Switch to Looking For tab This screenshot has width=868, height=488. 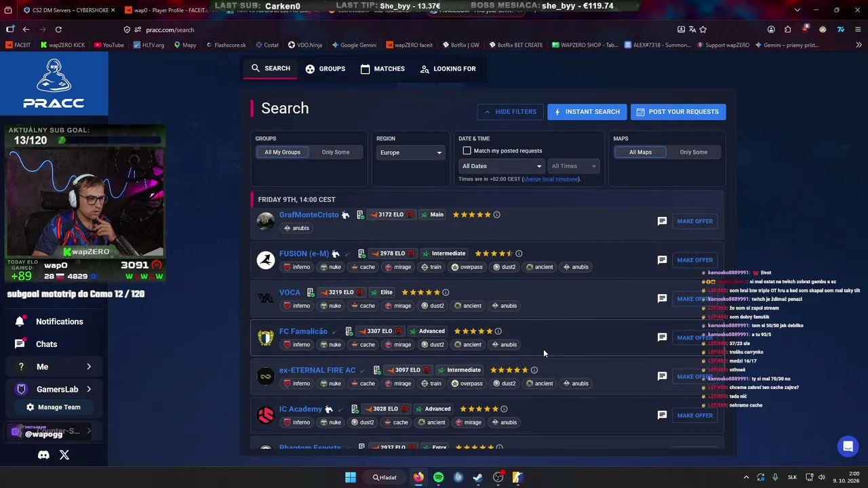pos(448,68)
